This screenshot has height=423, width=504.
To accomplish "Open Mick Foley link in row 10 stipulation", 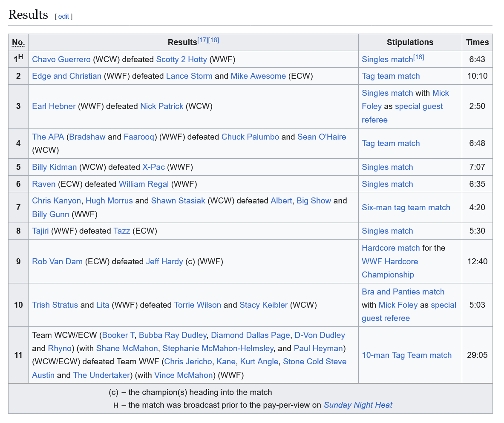I will (x=398, y=305).
